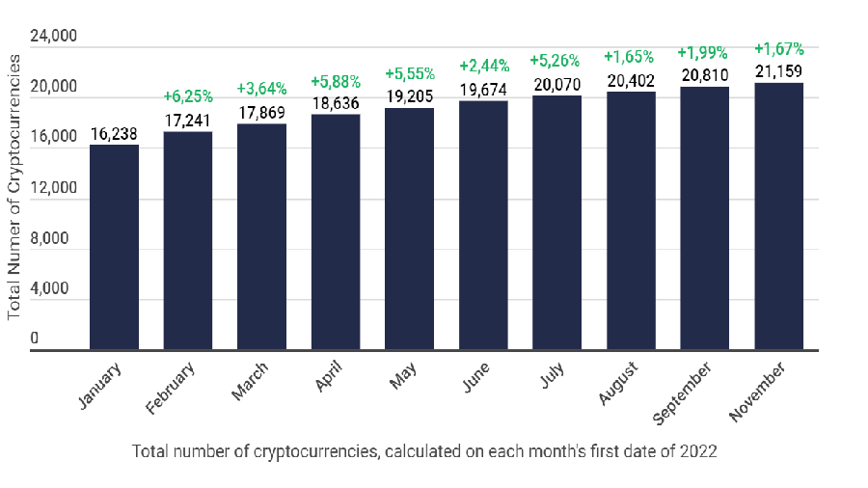Click the May bar

[410, 229]
